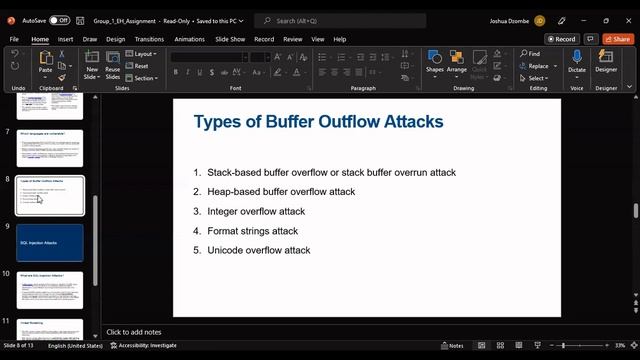
Task: Click the Bullets list icon
Action: point(322,57)
